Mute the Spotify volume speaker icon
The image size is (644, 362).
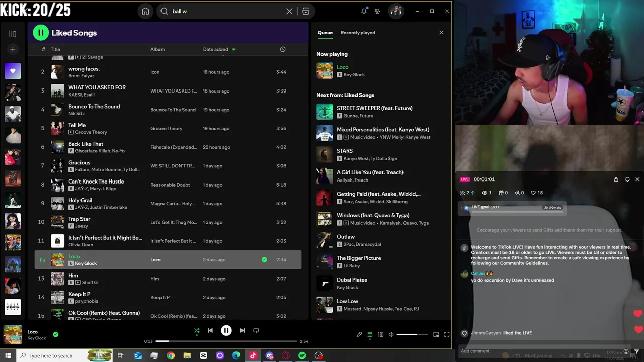tap(391, 335)
